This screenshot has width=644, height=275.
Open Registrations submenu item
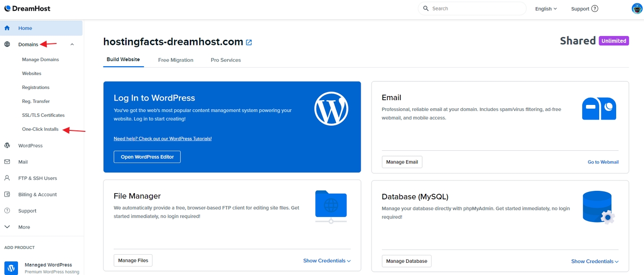[x=36, y=87]
